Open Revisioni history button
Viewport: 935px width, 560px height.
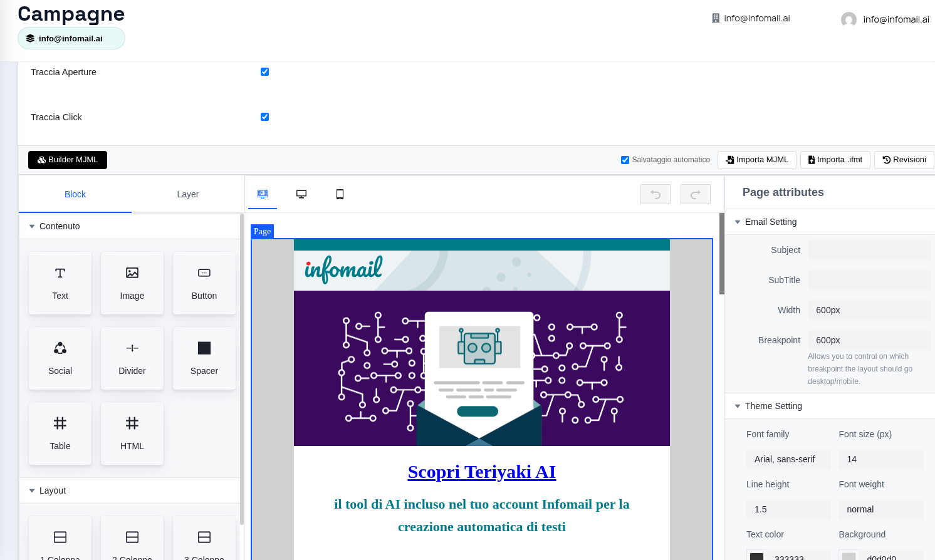coord(904,160)
